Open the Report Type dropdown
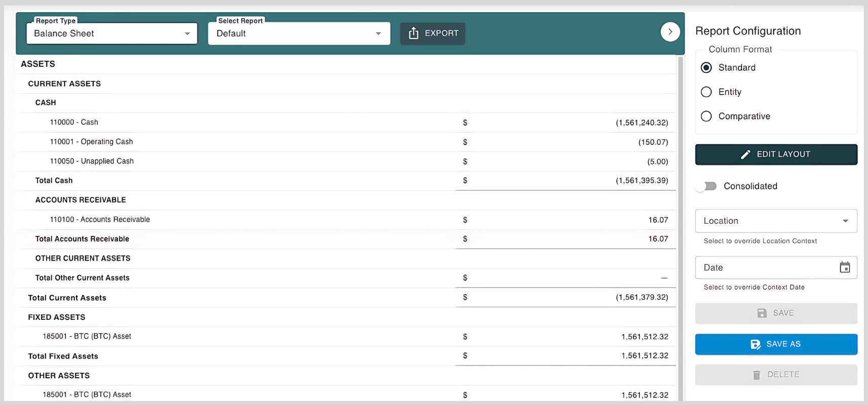This screenshot has width=868, height=405. [112, 33]
